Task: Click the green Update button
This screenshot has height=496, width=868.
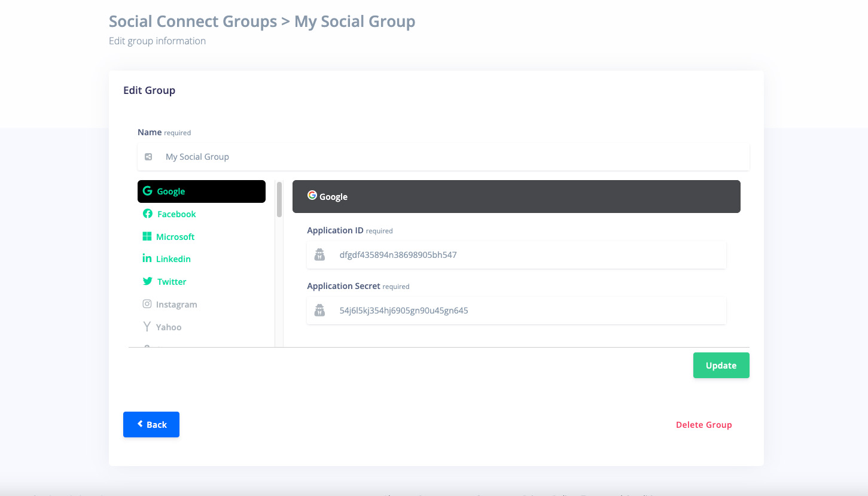Action: pyautogui.click(x=721, y=366)
